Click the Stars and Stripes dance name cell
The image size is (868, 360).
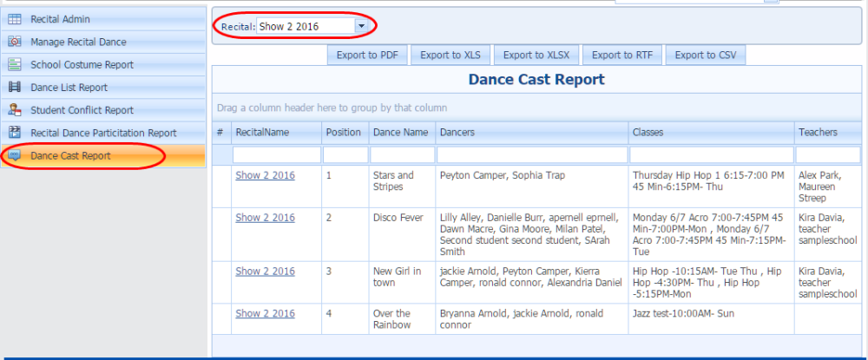point(403,187)
